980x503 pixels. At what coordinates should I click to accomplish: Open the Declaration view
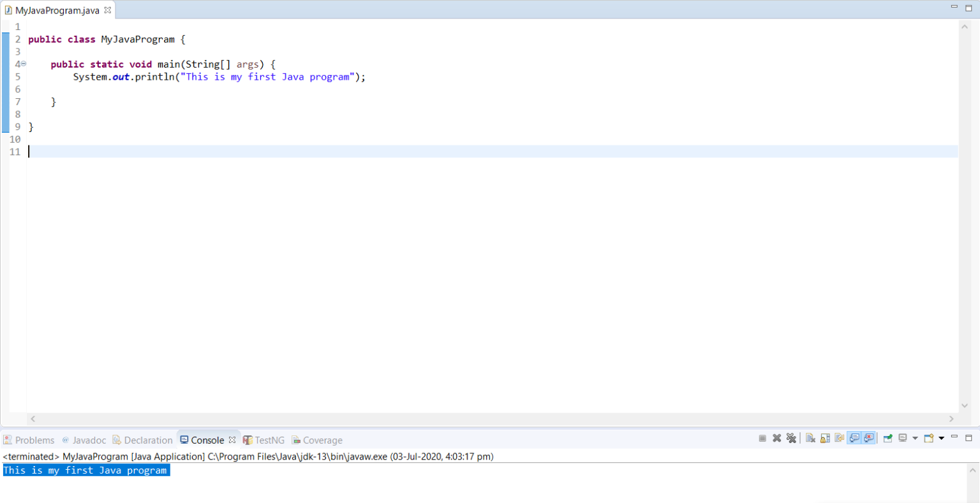pyautogui.click(x=143, y=440)
